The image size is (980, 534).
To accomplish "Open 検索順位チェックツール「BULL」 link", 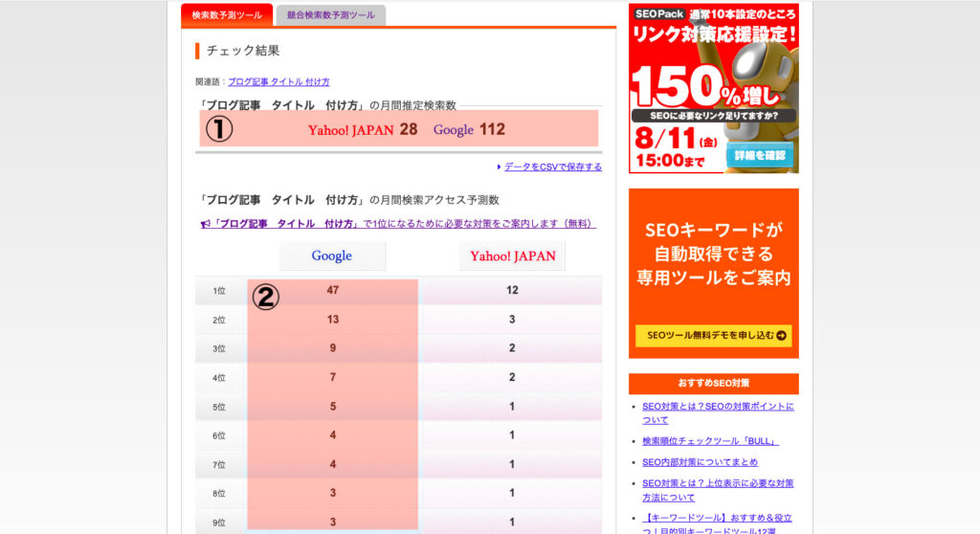I will tap(711, 441).
